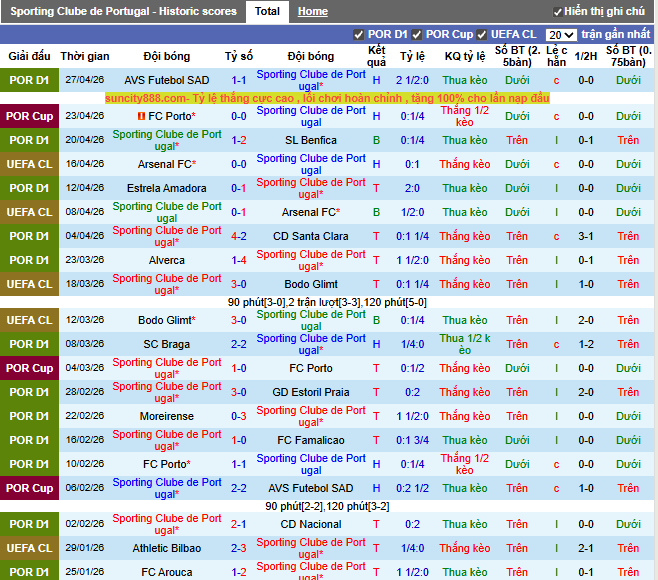Click the 4-2 score against CD Santa Clara
The image size is (658, 580).
(239, 236)
